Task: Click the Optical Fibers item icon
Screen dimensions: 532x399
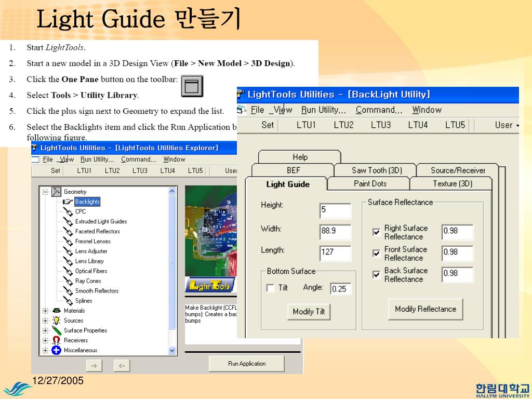Action: [68, 271]
